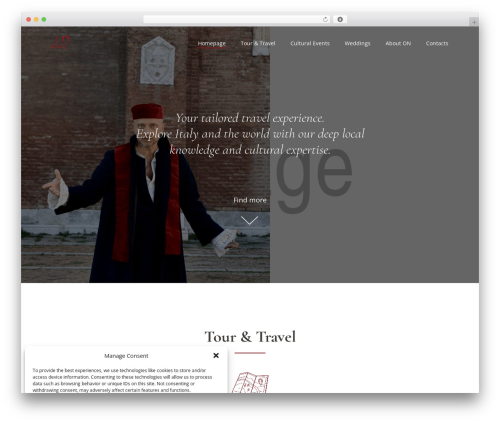Click the browser reload icon
The height and width of the screenshot is (423, 500).
tap(325, 19)
